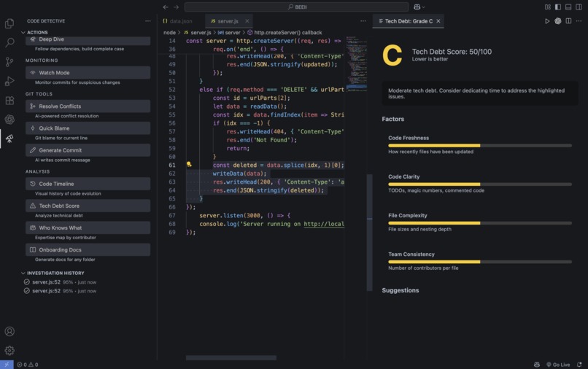Toggle bottom panel visibility
The image size is (588, 369).
[568, 7]
